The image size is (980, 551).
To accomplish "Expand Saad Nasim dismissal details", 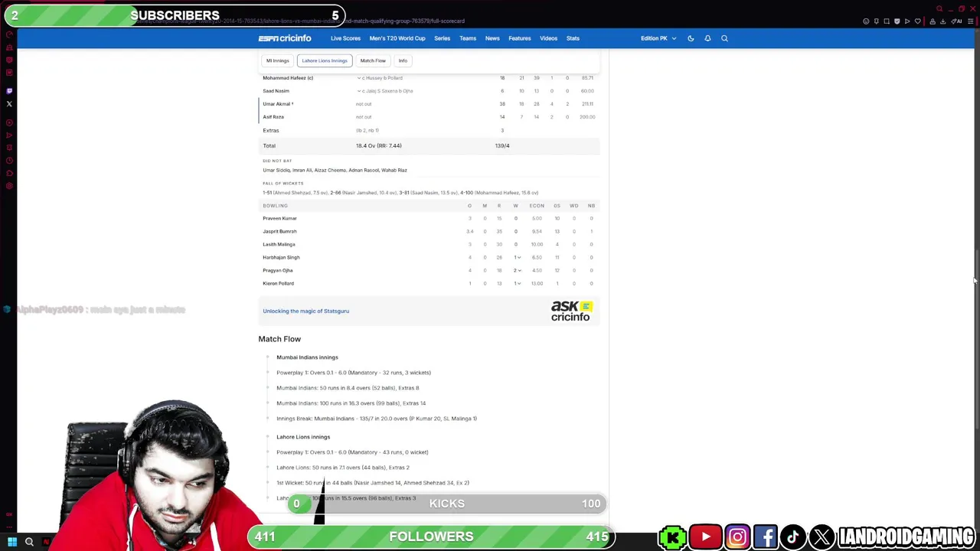I will pos(358,91).
